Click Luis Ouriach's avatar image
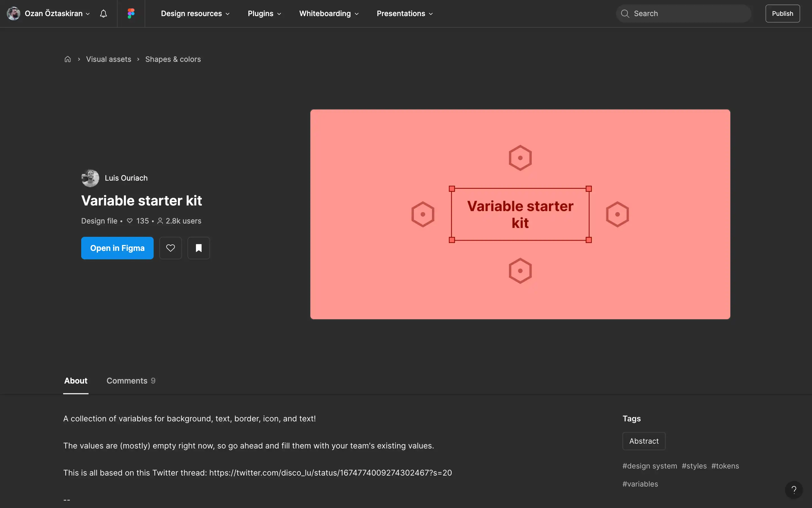This screenshot has height=508, width=812. (90, 178)
